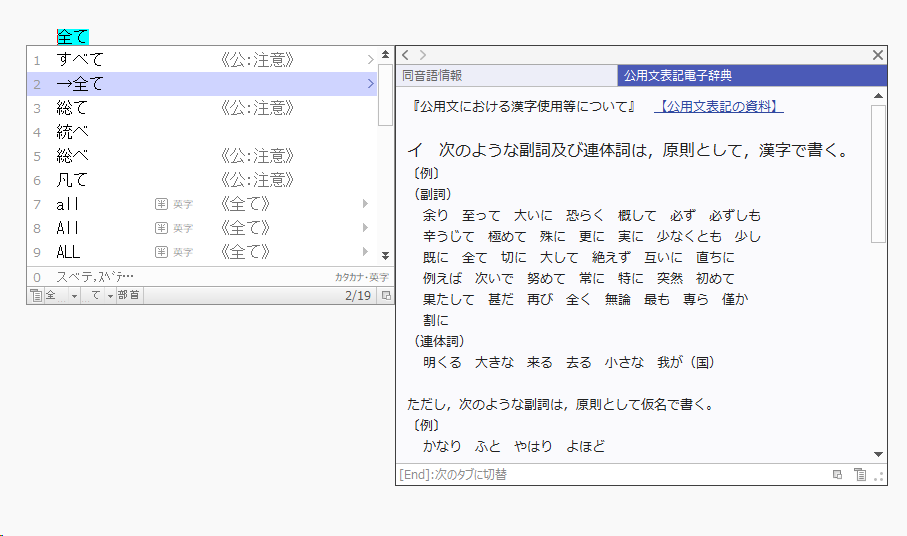Click the dictionary panel resize grip dots

point(879,476)
